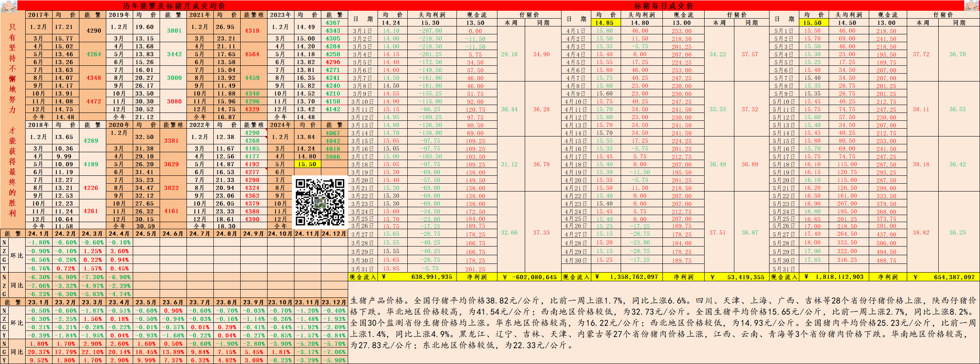Select the 2017年 header cell

click(39, 15)
